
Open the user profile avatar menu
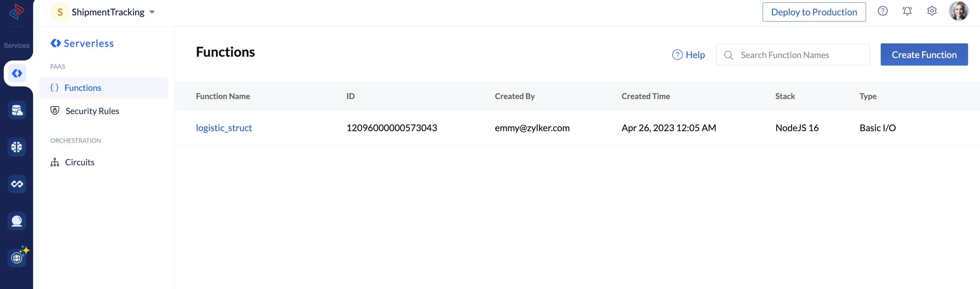coord(958,11)
